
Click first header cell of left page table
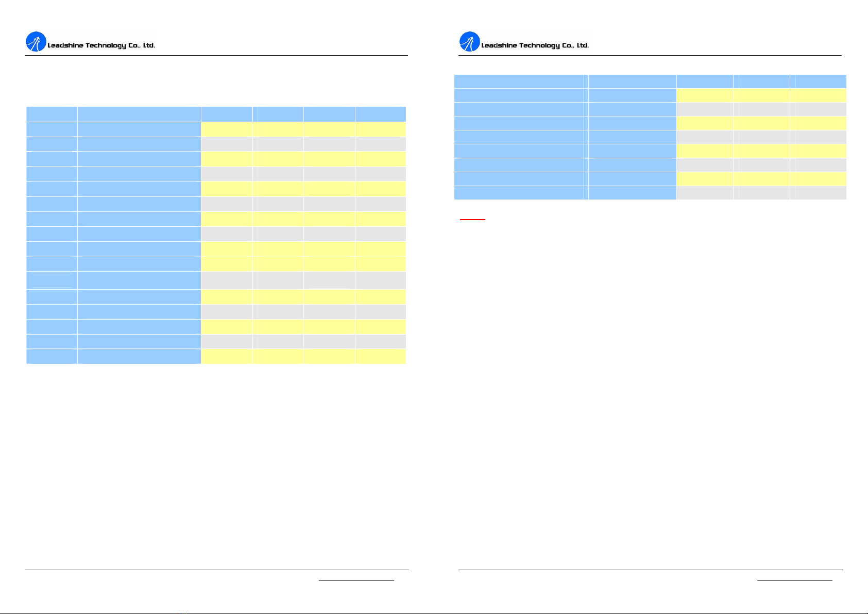(x=52, y=114)
